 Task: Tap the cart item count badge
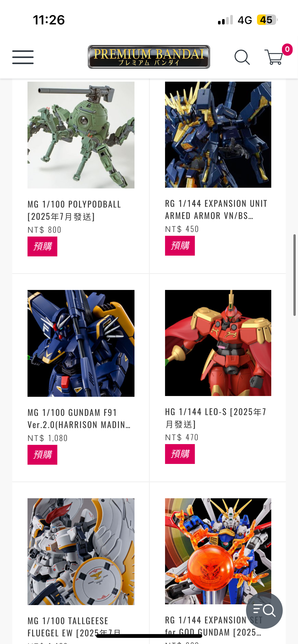click(287, 49)
